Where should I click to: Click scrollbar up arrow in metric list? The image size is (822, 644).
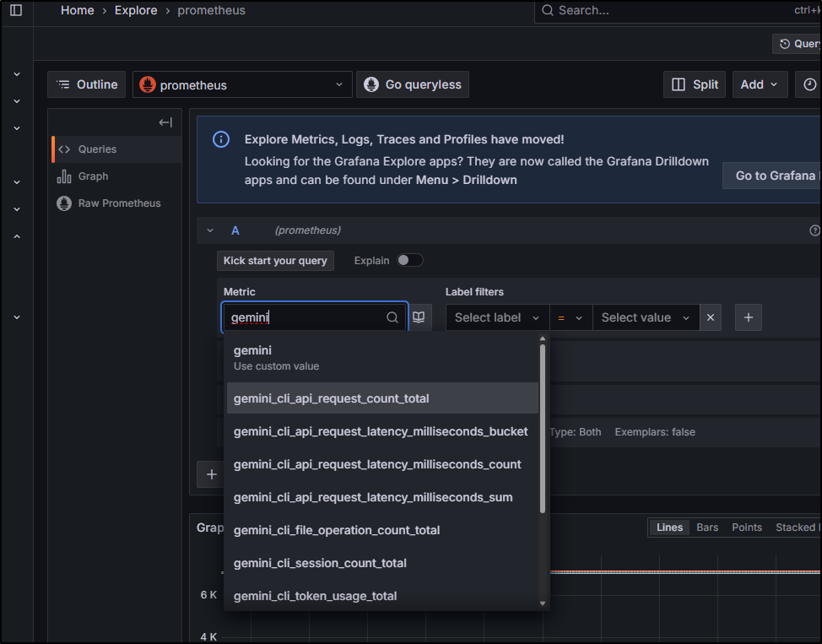coord(543,339)
